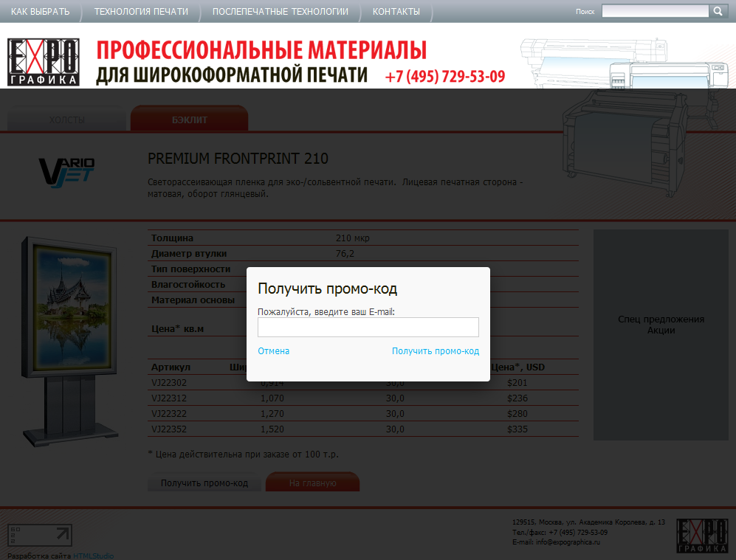Viewport: 736px width, 560px height.
Task: Click the studio badge icon in footer
Action: click(x=40, y=535)
